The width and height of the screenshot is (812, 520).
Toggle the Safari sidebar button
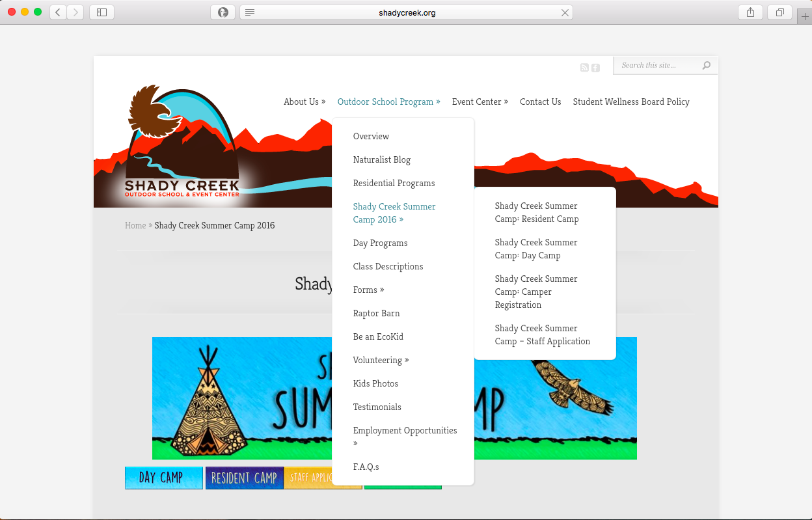coord(101,12)
